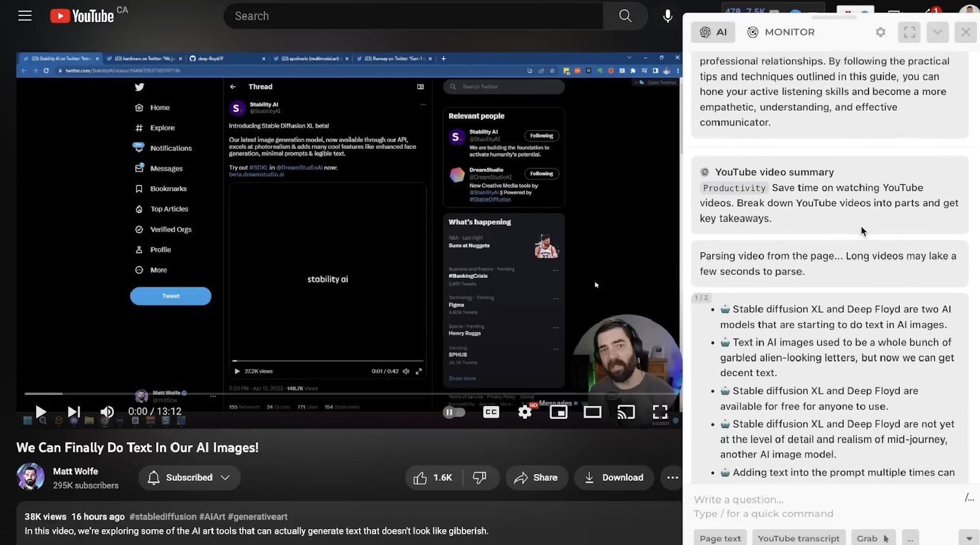The width and height of the screenshot is (980, 545).
Task: Click the YouTube search magnifier button
Action: tap(625, 16)
